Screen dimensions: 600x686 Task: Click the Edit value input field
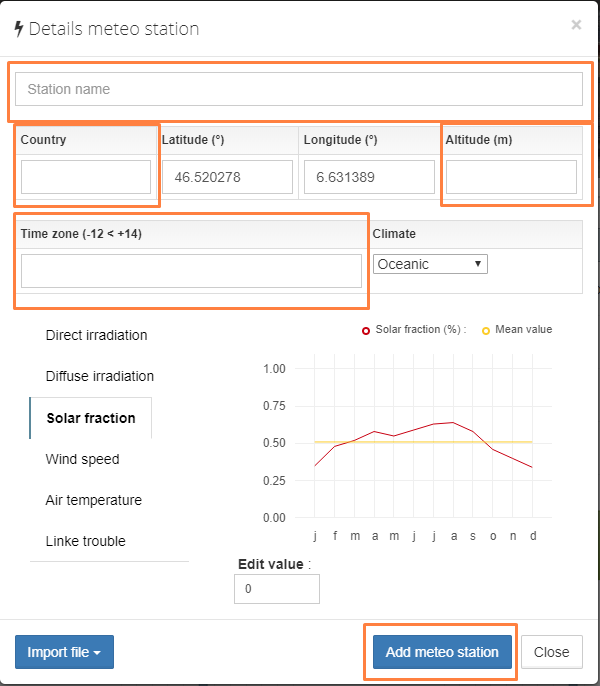tap(277, 589)
